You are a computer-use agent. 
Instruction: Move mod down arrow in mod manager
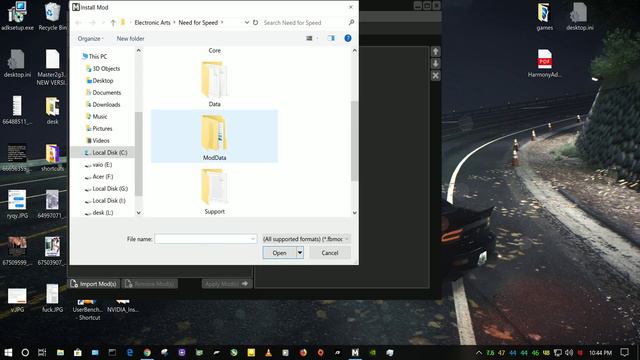click(436, 64)
